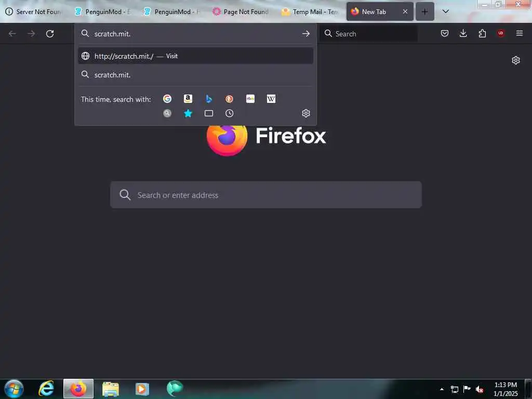Visit the http://scratch.mit./ suggestion
Viewport: 532px width, 399px height.
195,56
